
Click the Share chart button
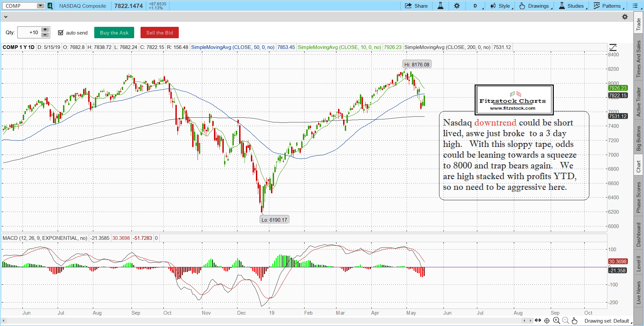[x=416, y=6]
